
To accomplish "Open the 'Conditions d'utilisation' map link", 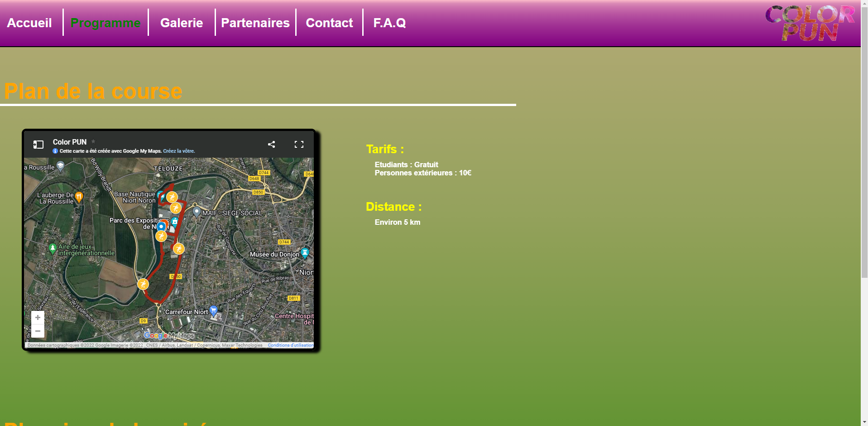I will tap(290, 345).
